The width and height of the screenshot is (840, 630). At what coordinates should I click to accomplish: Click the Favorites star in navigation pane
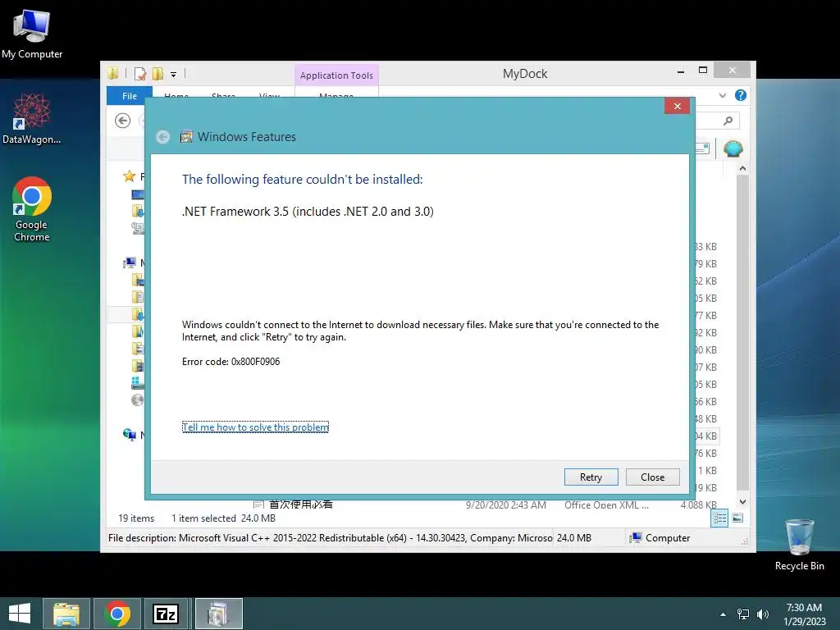pos(129,176)
